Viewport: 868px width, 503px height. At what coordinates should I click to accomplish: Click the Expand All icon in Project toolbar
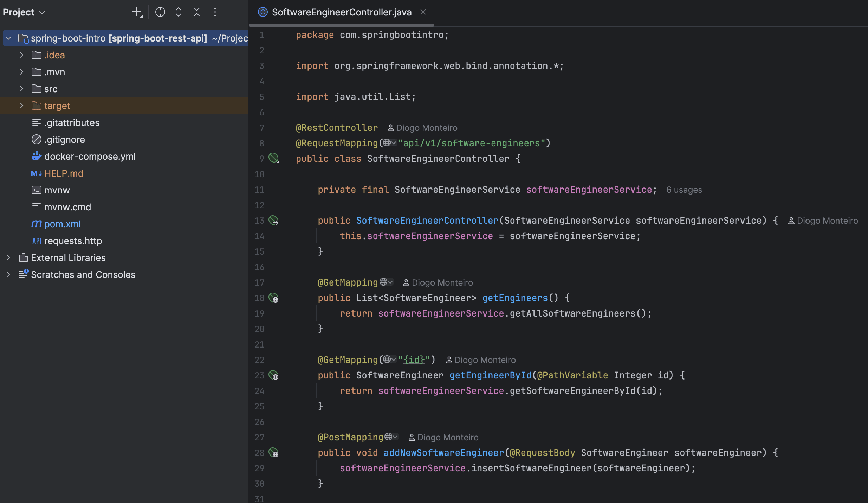tap(179, 12)
